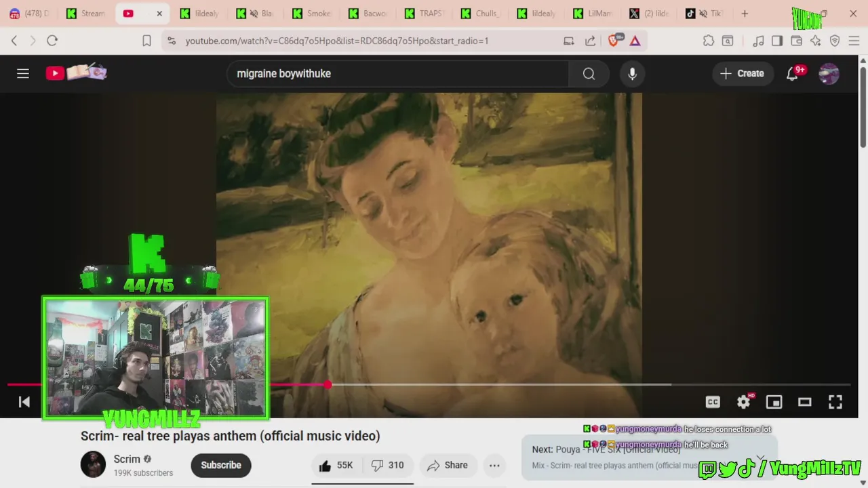Image resolution: width=868 pixels, height=488 pixels.
Task: Dislike the video showing 310
Action: (x=388, y=465)
